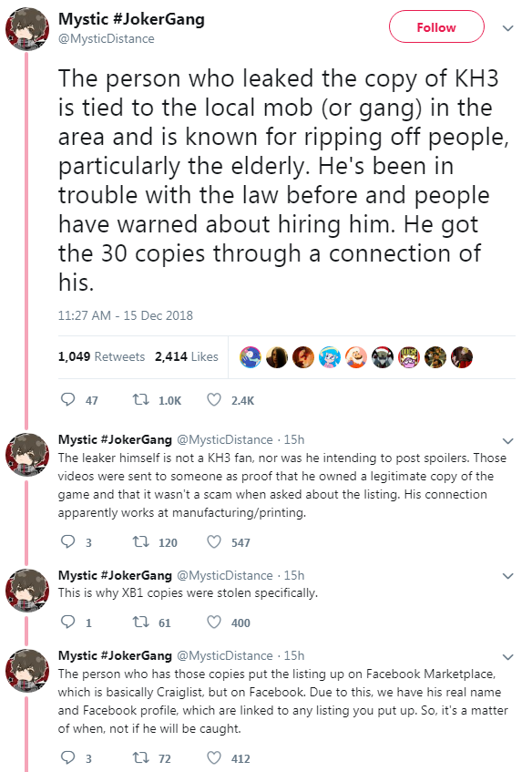View the 1,049 Retweets list

101,356
